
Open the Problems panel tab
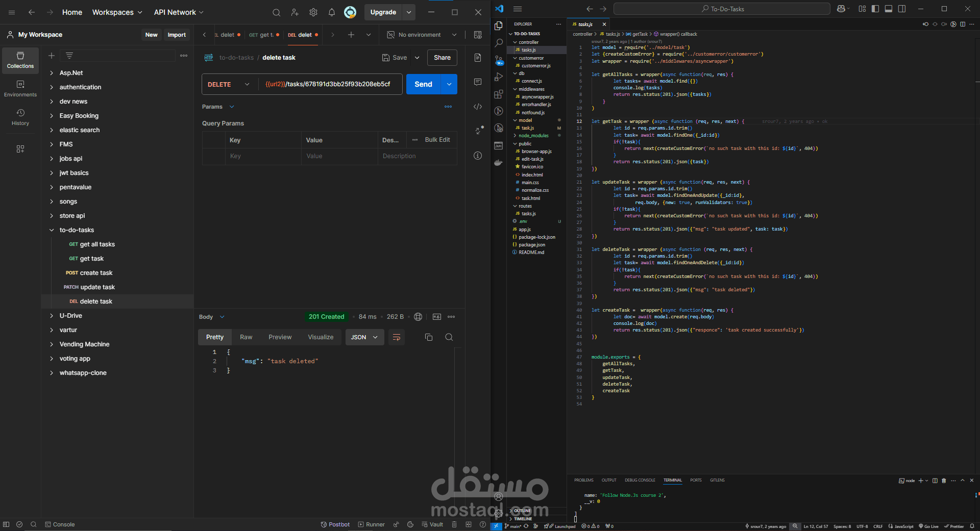tap(583, 480)
